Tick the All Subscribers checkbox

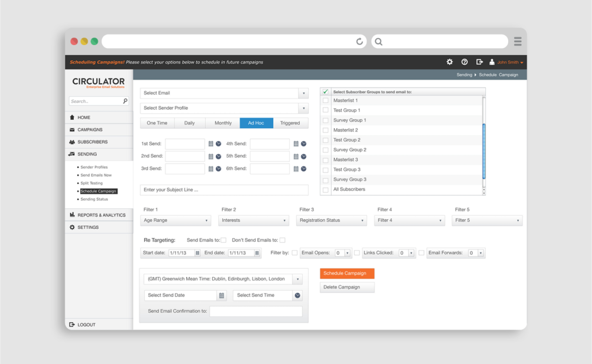326,190
